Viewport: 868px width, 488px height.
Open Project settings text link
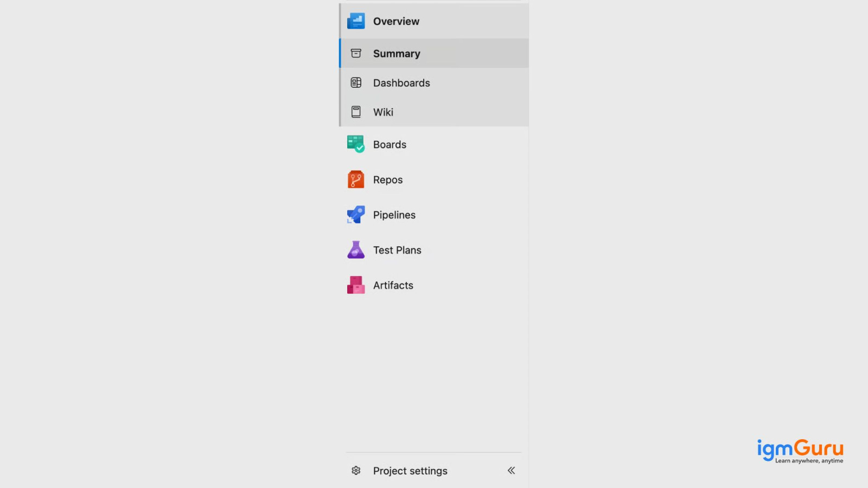coord(410,471)
